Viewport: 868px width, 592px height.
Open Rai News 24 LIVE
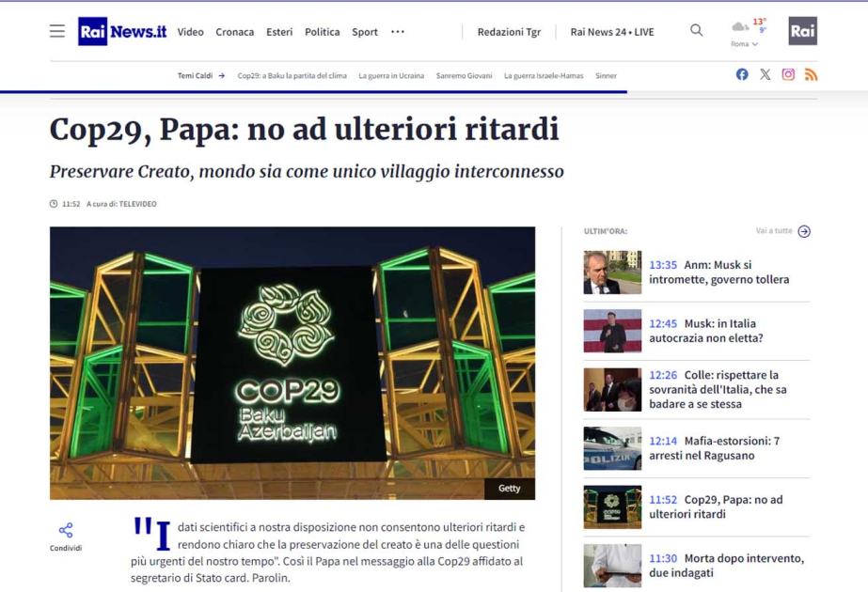[612, 32]
